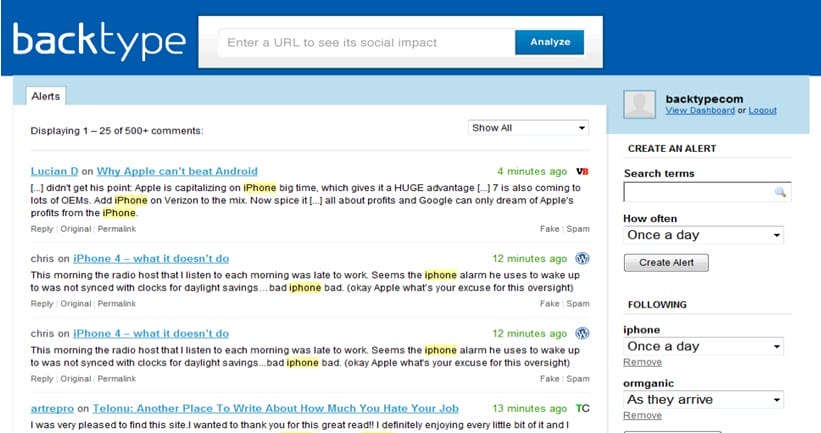This screenshot has height=433, width=821.
Task: Open the Why Apple can't beat Android article
Action: click(177, 171)
